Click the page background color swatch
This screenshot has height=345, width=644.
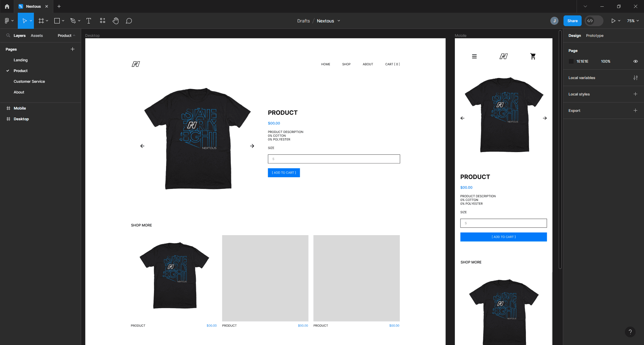(571, 61)
